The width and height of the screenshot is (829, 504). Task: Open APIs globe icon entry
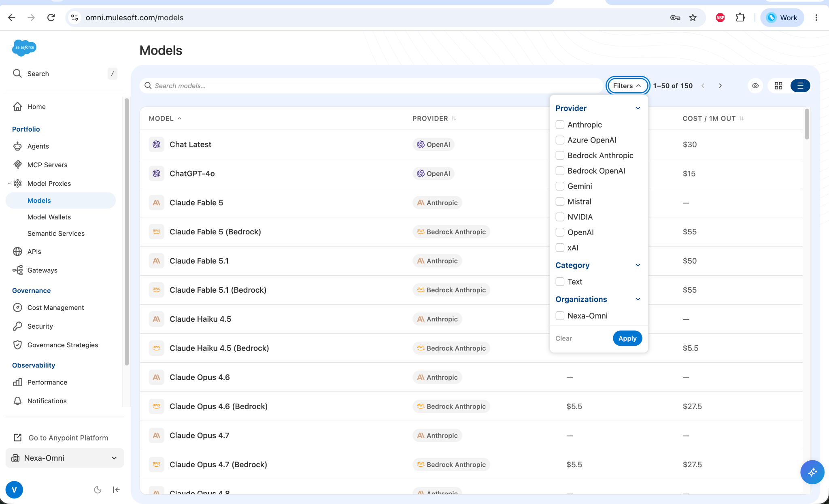tap(17, 251)
